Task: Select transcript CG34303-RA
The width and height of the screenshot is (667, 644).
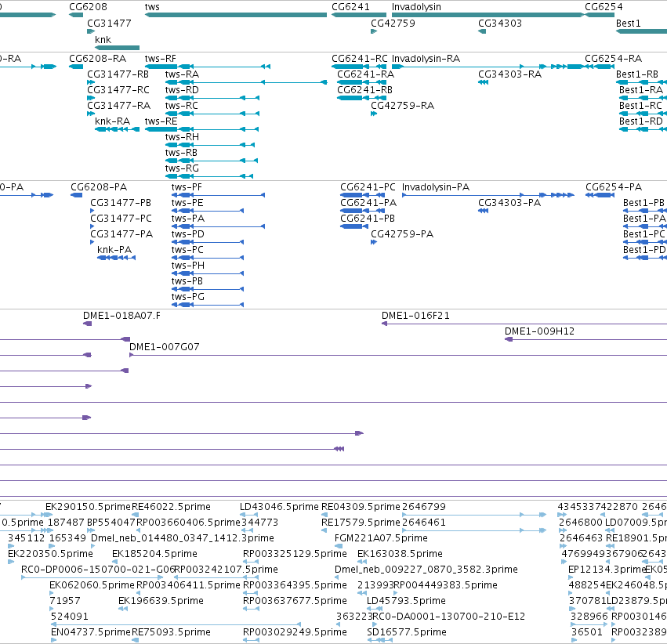Action: pyautogui.click(x=484, y=82)
